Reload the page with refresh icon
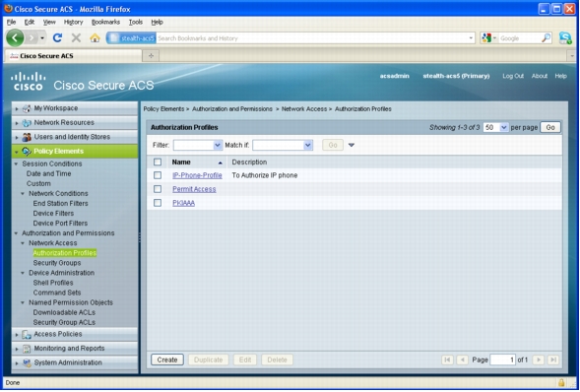 coord(57,37)
